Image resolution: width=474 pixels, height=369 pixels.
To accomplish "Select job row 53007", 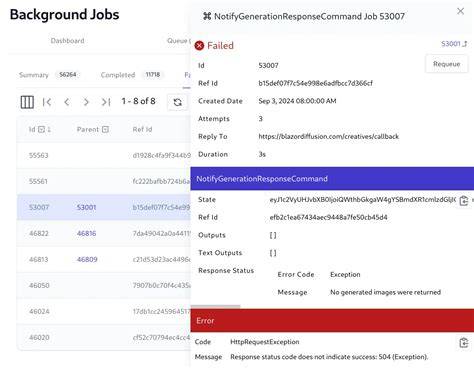I will tap(104, 207).
